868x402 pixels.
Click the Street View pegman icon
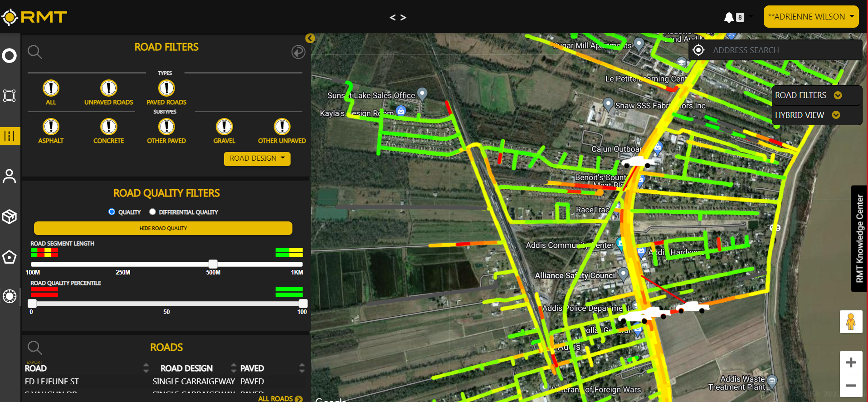tap(851, 322)
